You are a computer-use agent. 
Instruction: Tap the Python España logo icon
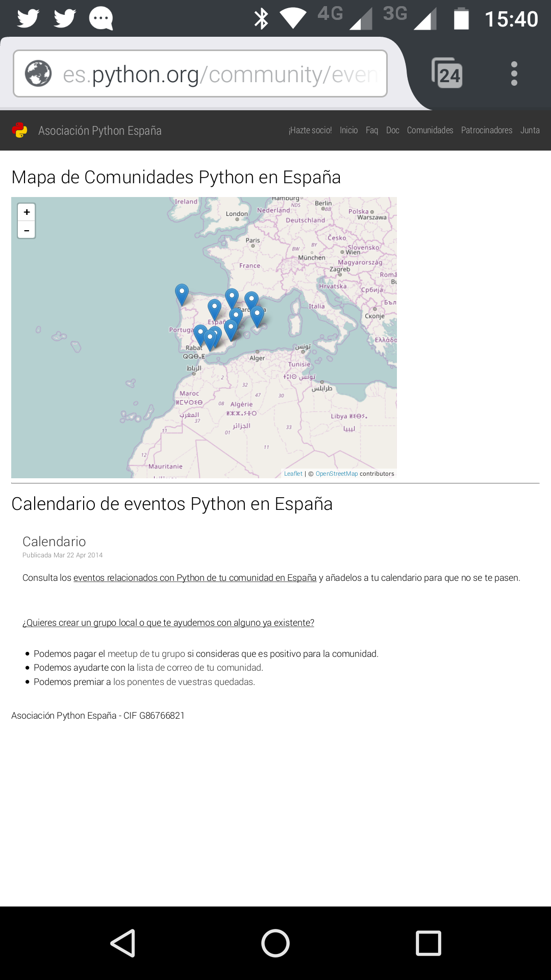[20, 131]
